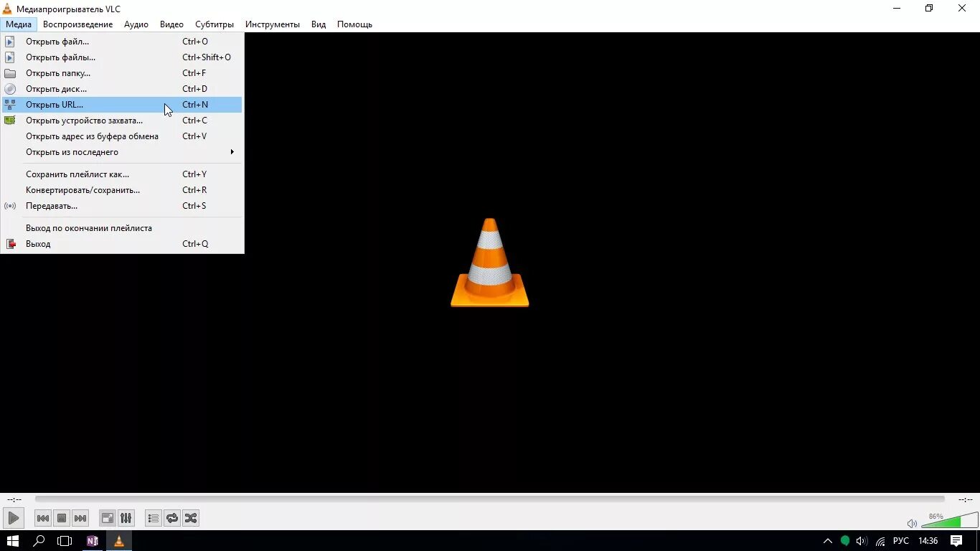Open the Вид menu
Image resolution: width=980 pixels, height=551 pixels.
(x=319, y=24)
